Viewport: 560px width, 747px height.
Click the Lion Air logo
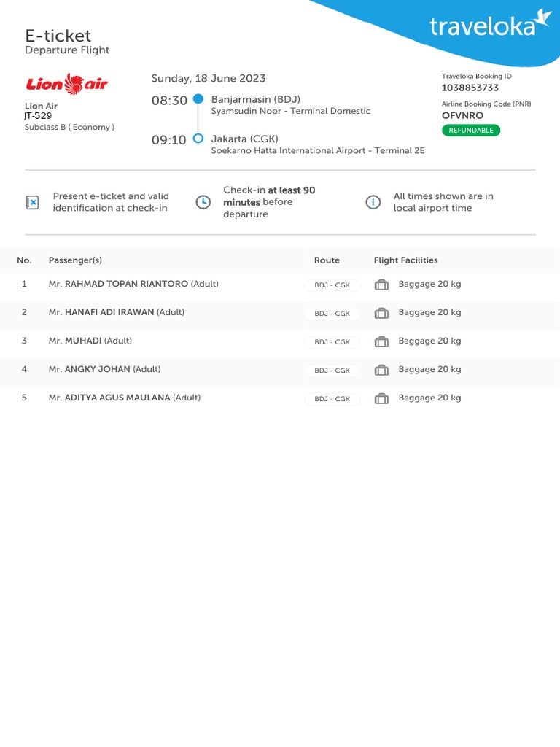pos(66,84)
